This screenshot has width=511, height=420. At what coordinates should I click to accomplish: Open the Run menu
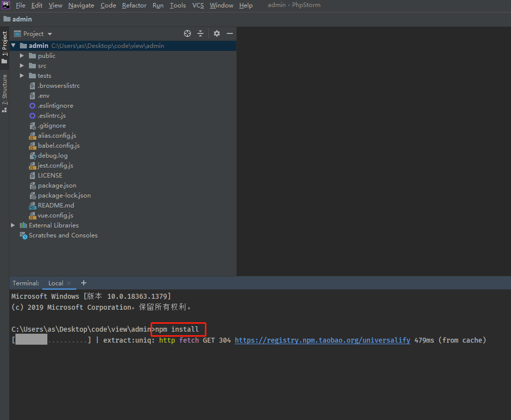(x=158, y=5)
